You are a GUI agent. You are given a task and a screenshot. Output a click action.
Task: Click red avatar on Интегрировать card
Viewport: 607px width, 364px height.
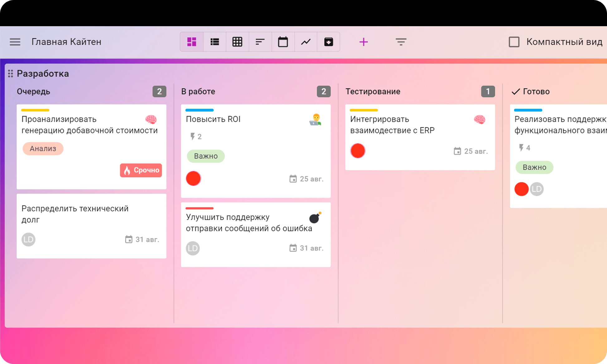click(x=358, y=151)
